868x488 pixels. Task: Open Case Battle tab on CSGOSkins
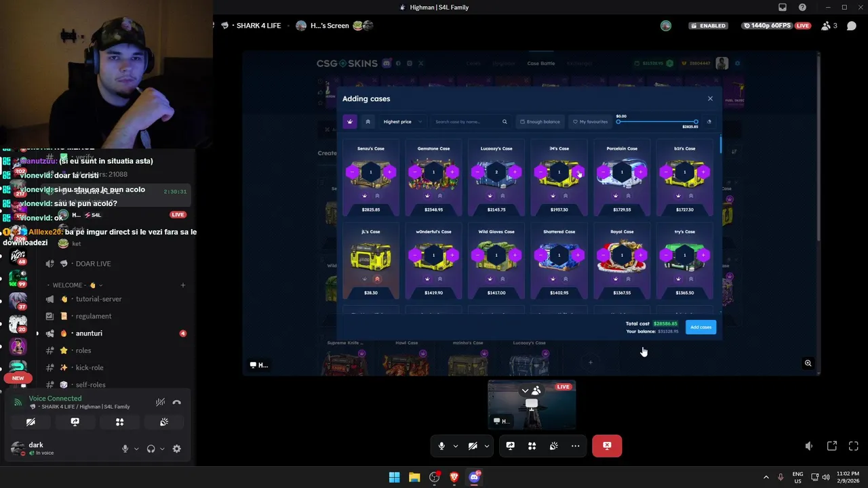click(541, 64)
